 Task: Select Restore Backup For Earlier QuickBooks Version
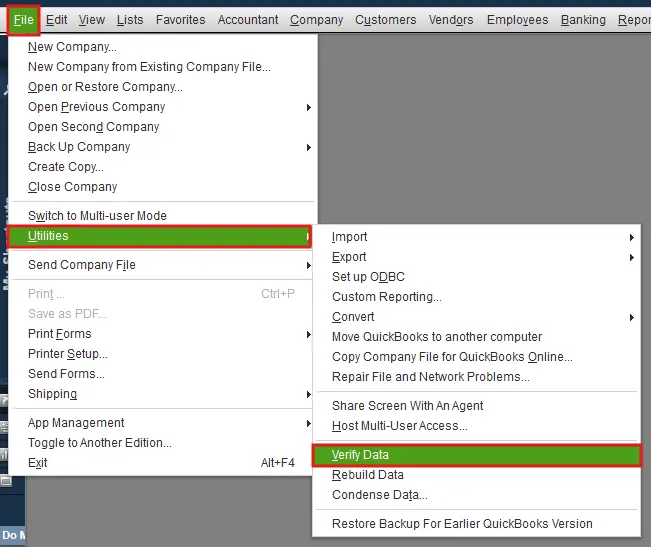(x=477, y=524)
